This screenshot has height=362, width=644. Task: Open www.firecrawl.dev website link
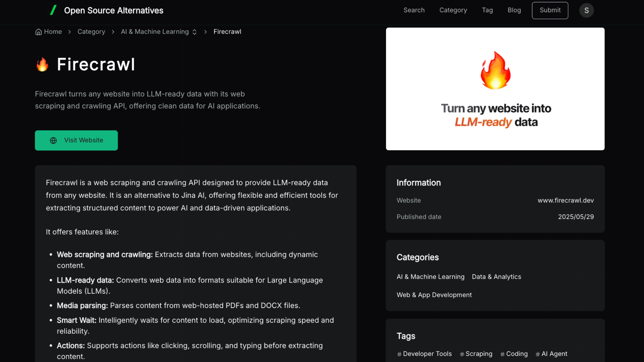(566, 200)
